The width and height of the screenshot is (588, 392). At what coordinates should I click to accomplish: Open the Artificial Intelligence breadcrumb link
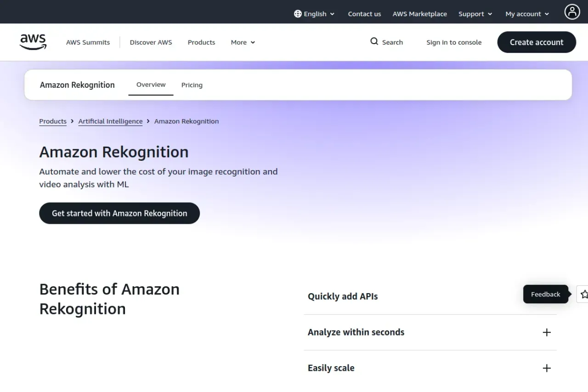tap(110, 121)
